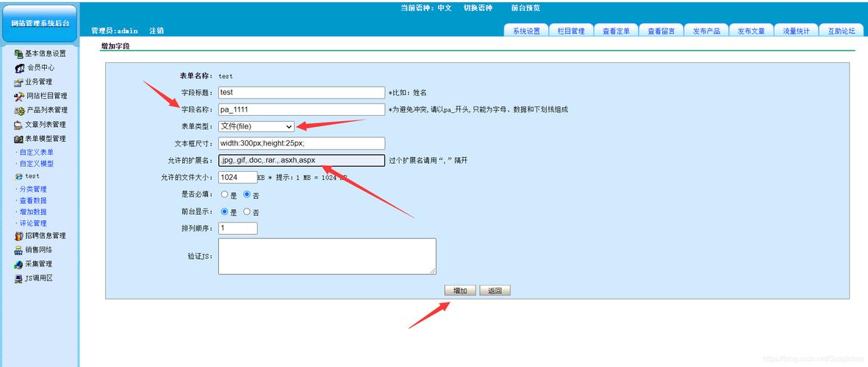This screenshot has height=367, width=868.
Task: Click the 业务管理 sidebar icon
Action: click(x=18, y=82)
